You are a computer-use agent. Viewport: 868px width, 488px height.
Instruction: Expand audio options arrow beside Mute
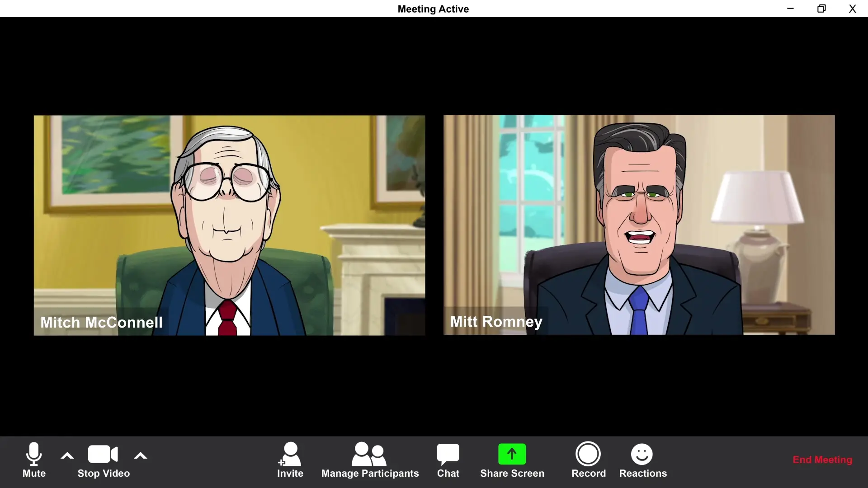tap(67, 456)
